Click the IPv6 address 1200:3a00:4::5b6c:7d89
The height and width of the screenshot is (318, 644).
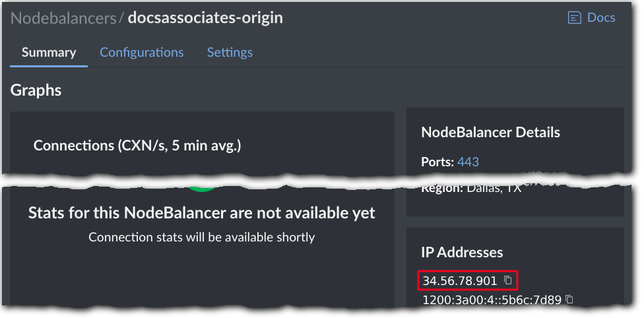pos(492,300)
